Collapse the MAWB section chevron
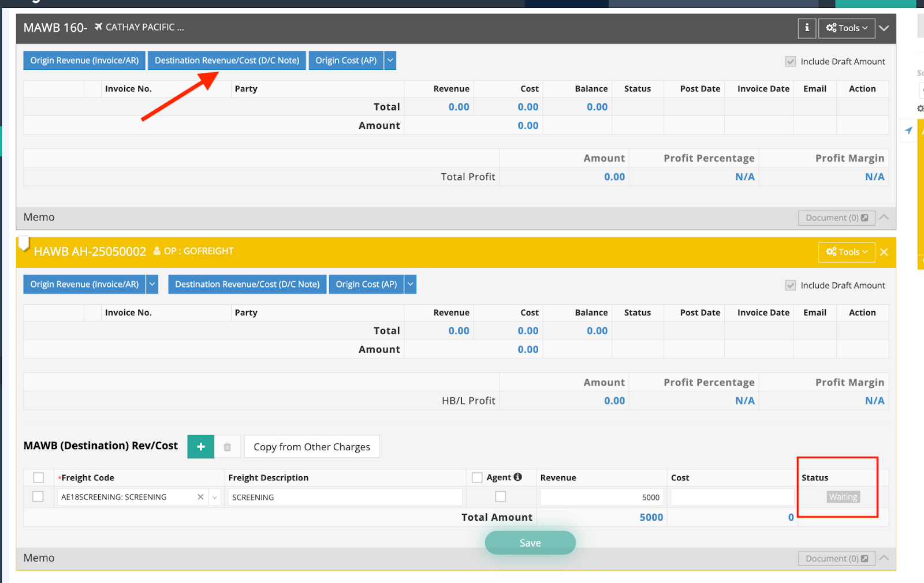924x583 pixels. pyautogui.click(x=884, y=28)
